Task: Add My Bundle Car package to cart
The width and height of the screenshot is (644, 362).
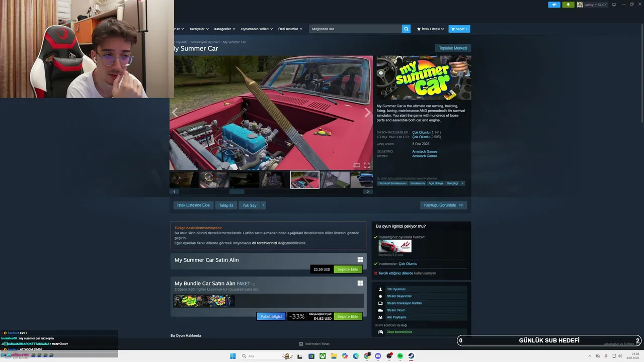Action: (x=348, y=316)
